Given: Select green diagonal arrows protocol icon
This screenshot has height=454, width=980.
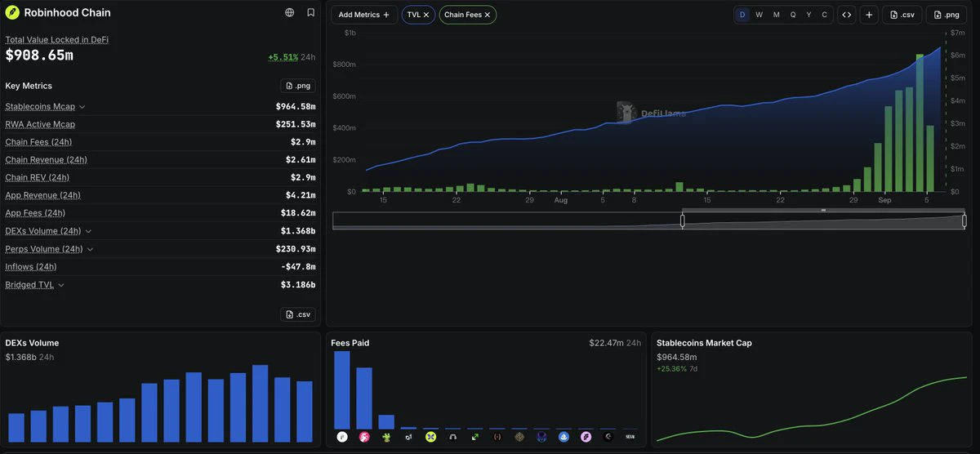Looking at the screenshot, I should (x=474, y=438).
